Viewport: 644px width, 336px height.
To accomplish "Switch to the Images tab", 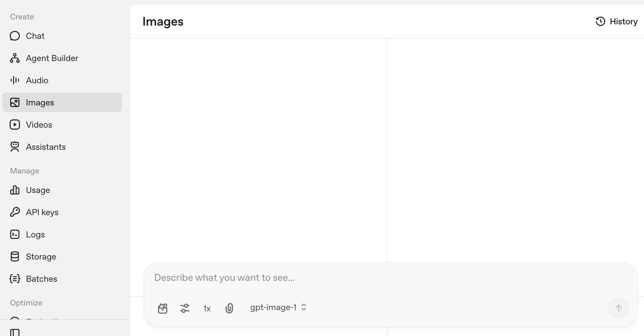I will [40, 102].
